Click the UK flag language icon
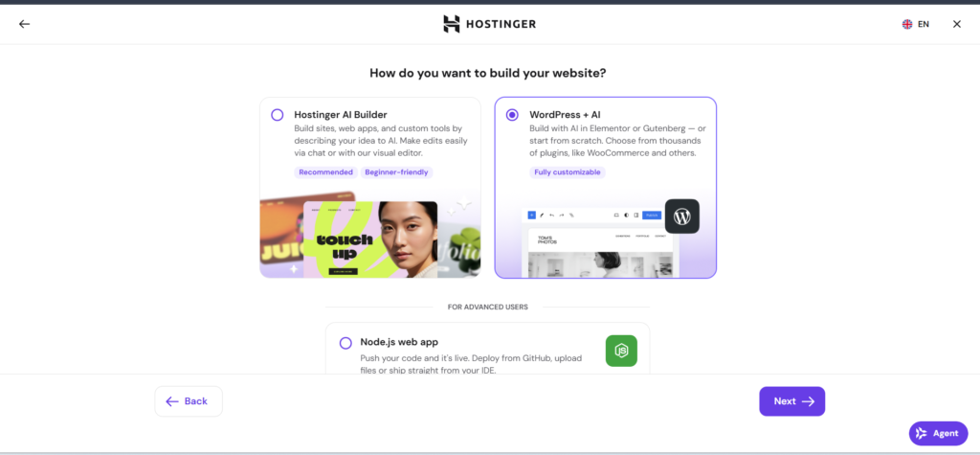Screen dimensions: 980x455 (907, 24)
